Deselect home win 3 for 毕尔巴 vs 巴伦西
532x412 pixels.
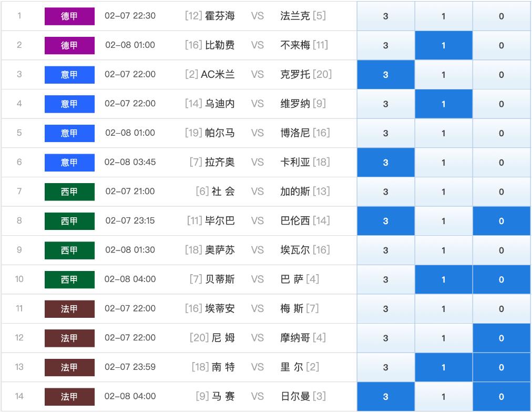[x=386, y=221]
